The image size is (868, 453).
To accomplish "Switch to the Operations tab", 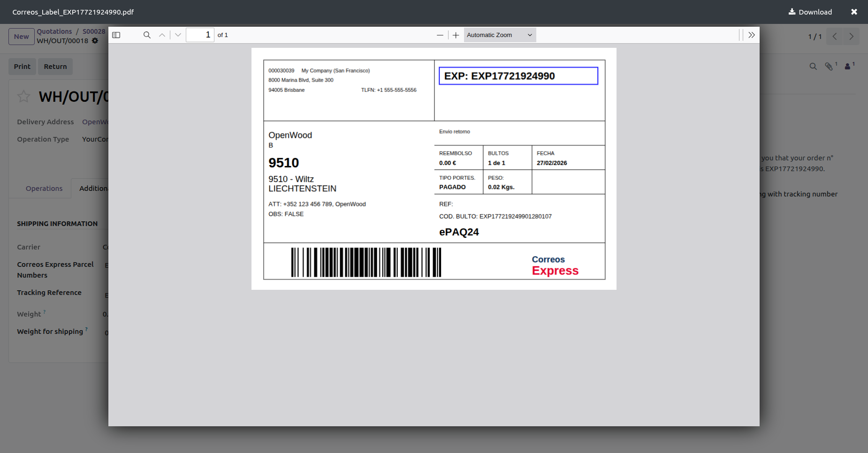I will pyautogui.click(x=44, y=189).
